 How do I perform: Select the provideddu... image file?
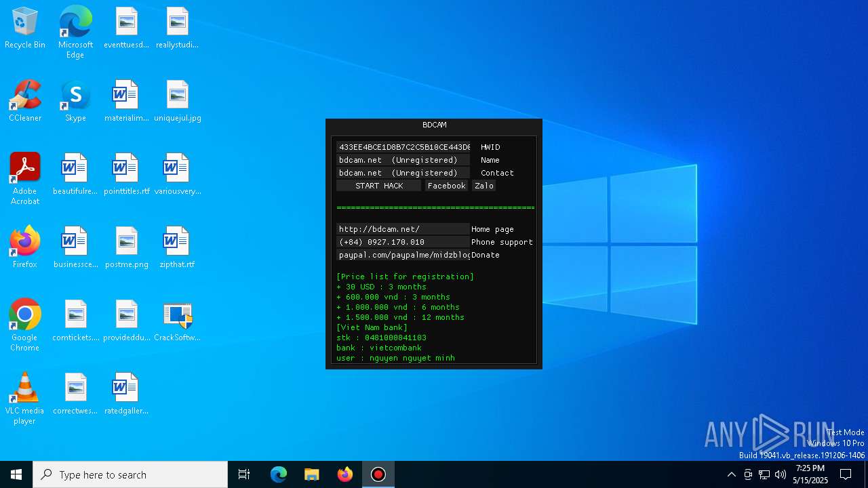(x=126, y=321)
